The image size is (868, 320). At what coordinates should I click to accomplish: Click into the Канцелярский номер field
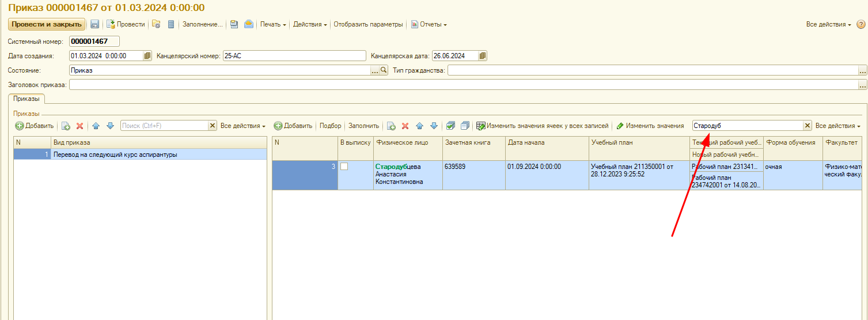[294, 56]
